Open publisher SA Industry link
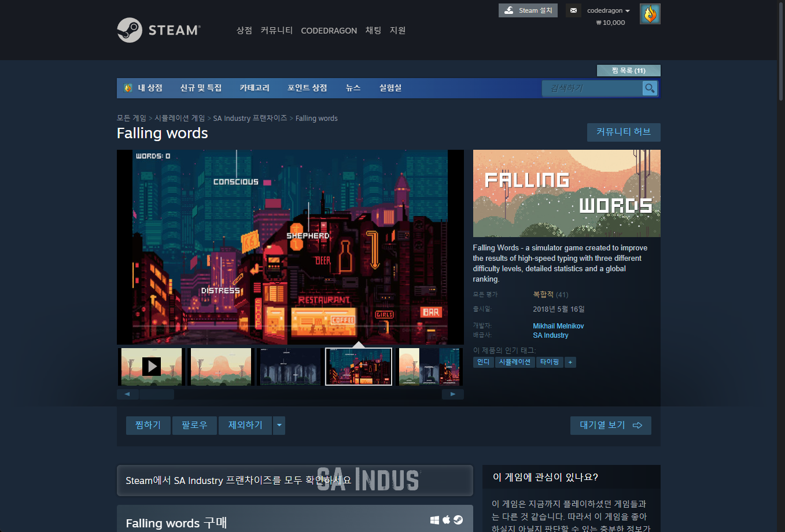This screenshot has height=532, width=785. point(551,335)
